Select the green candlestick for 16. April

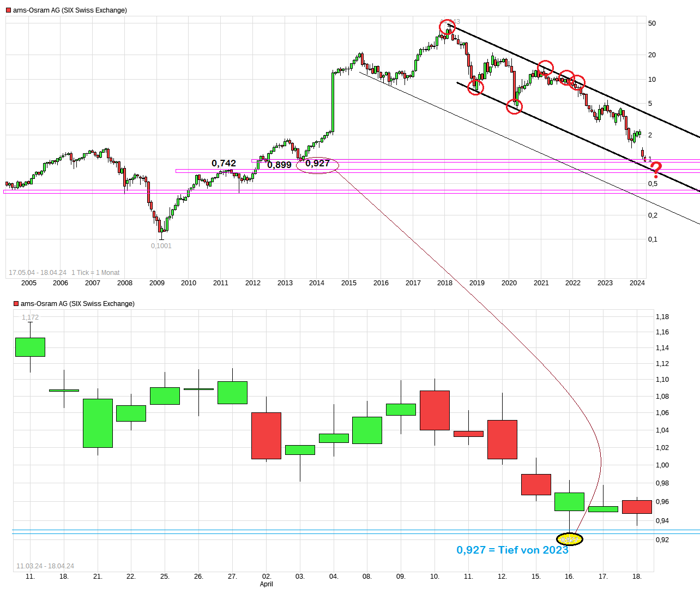pyautogui.click(x=569, y=502)
